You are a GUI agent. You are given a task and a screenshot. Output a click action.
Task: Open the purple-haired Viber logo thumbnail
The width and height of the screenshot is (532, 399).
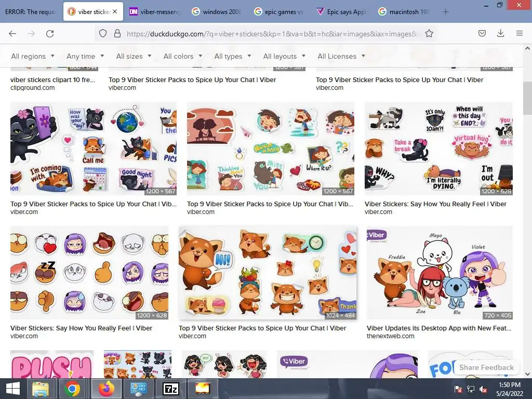(x=348, y=364)
